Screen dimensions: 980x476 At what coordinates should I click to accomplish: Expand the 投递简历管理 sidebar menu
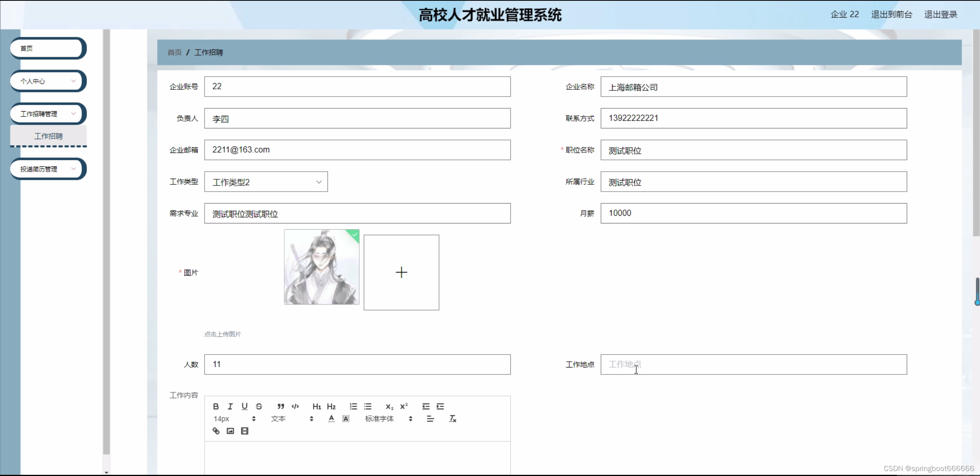47,169
